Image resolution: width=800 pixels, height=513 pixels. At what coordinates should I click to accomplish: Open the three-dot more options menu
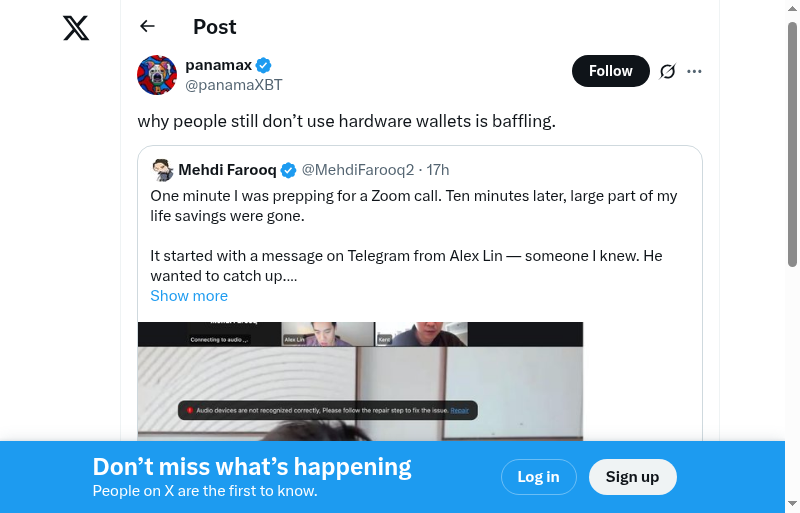(695, 71)
